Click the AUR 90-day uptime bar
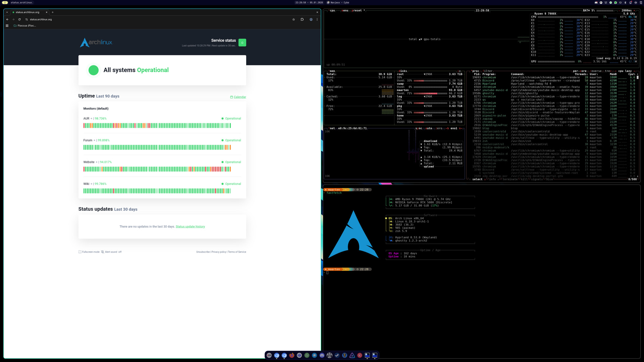Image resolution: width=644 pixels, height=362 pixels. (157, 126)
